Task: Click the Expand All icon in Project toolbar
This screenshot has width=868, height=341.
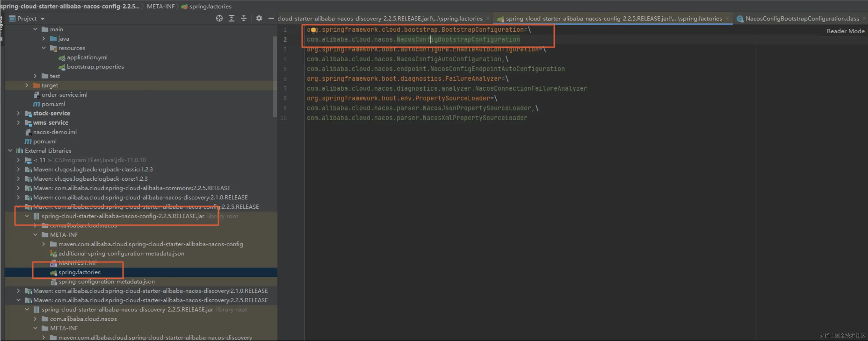Action: (231, 19)
